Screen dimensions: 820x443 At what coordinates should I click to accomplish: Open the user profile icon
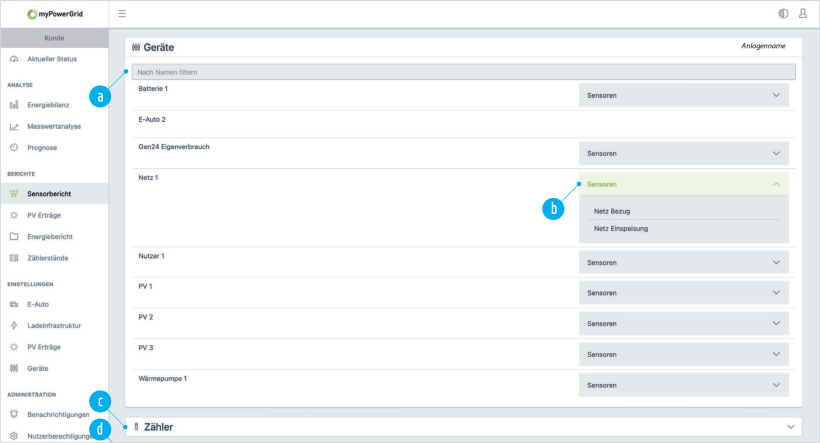tap(802, 14)
